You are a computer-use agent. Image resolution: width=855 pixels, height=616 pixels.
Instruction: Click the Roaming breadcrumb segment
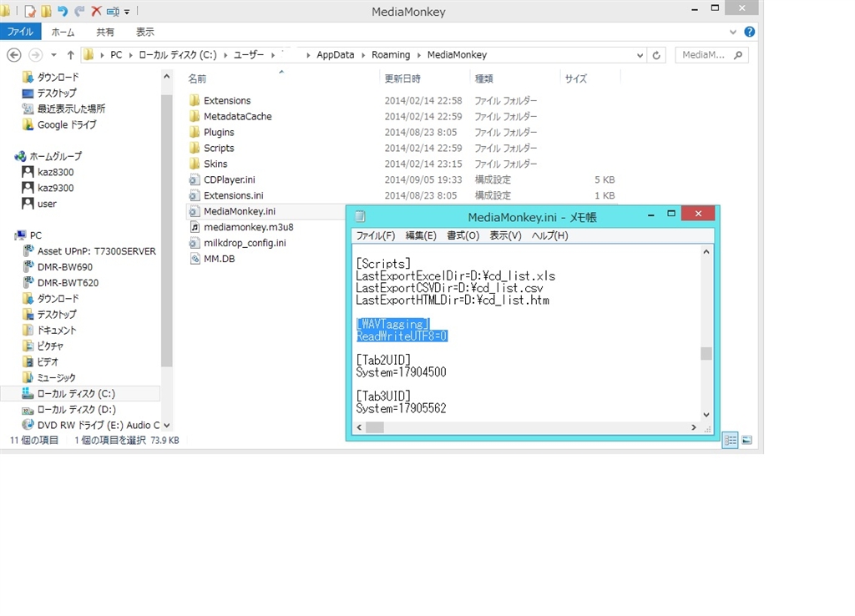(391, 55)
